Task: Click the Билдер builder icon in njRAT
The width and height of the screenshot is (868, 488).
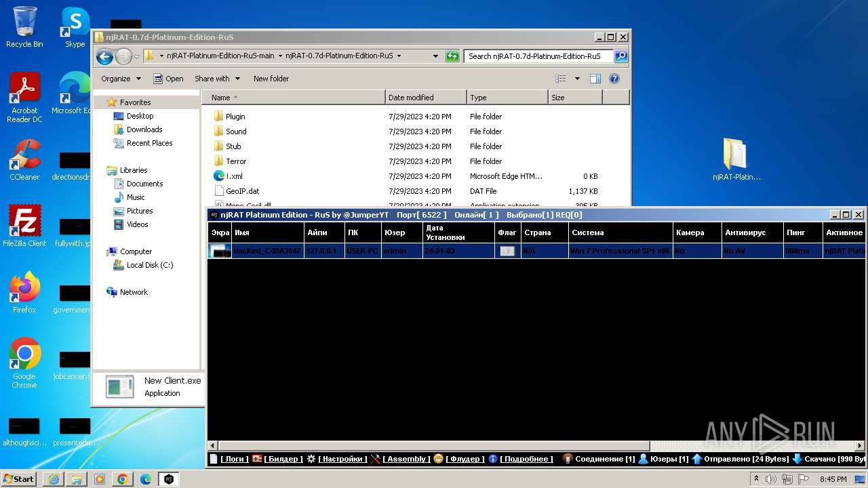Action: pos(257,459)
